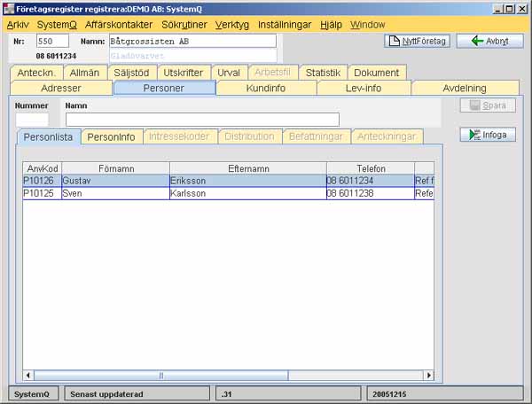Select row P10126 in person list

coord(229,181)
